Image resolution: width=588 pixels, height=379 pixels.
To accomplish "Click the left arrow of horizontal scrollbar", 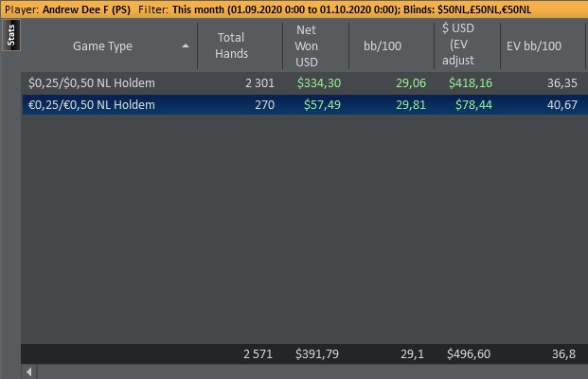I will (29, 372).
